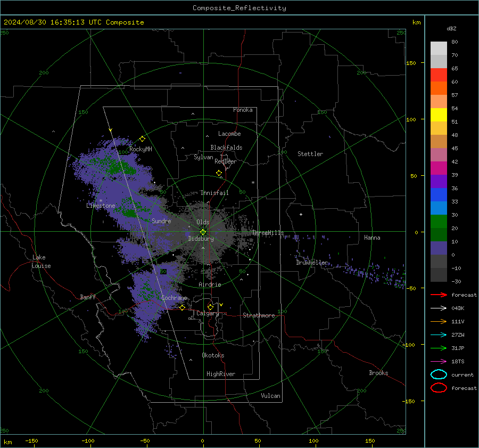This screenshot has width=479, height=448.
Task: Click the bright yellow 51-54 dBZ swatch
Action: pos(439,115)
